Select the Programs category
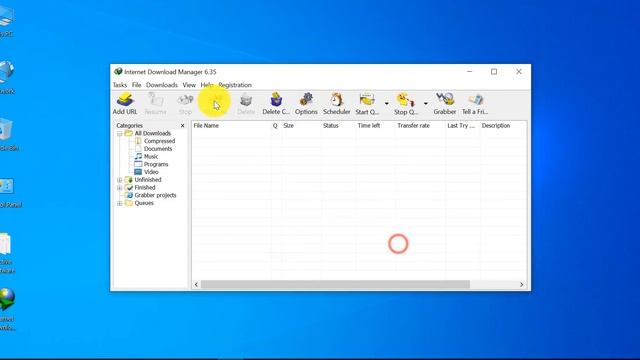Image resolution: width=640 pixels, height=360 pixels. 156,164
